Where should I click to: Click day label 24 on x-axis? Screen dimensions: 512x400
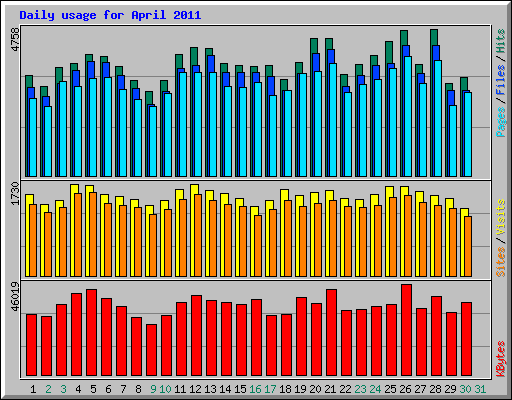coord(375,389)
